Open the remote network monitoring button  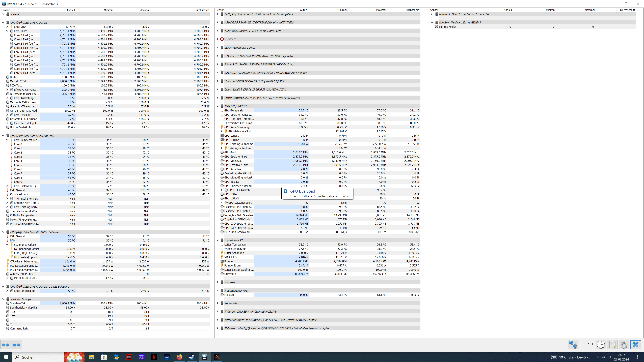tap(573, 345)
